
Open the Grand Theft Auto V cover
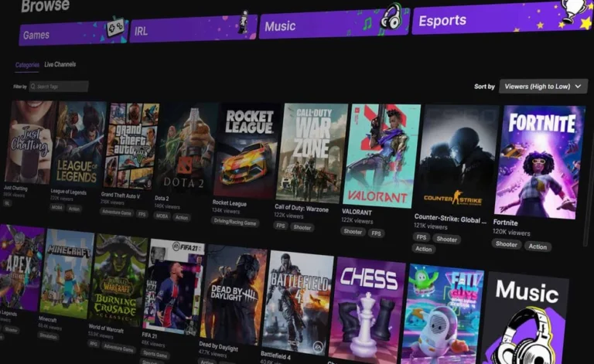click(131, 146)
